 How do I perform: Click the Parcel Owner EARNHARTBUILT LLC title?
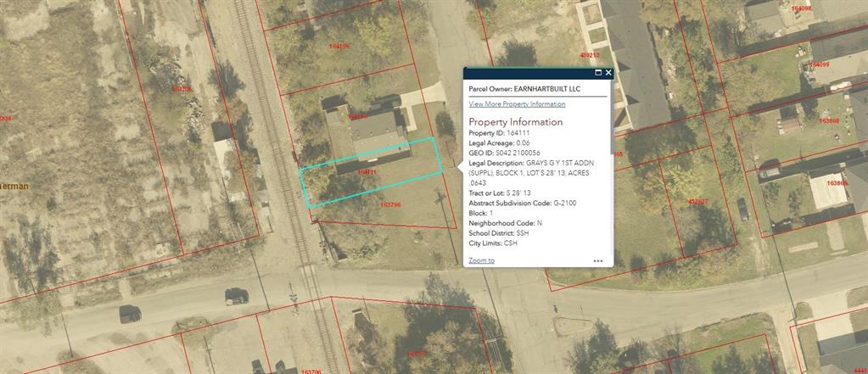click(x=524, y=87)
